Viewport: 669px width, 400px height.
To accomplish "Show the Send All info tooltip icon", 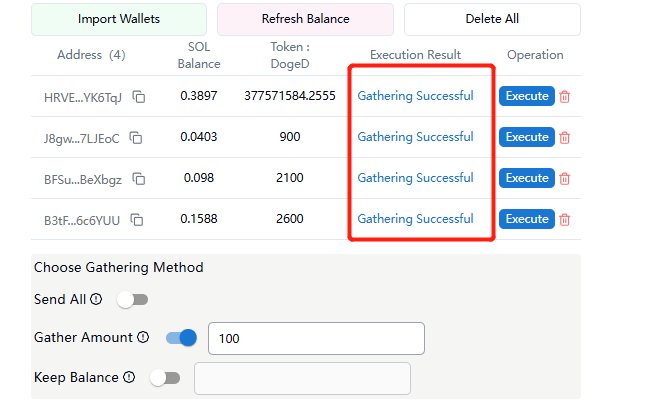I will click(96, 299).
